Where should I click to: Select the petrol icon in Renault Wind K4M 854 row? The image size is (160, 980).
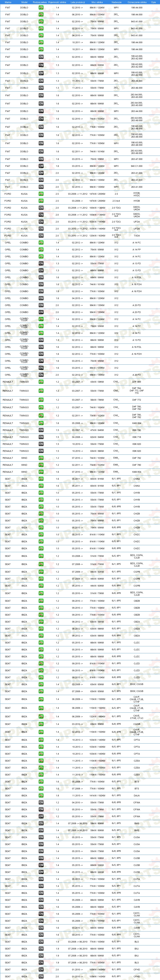[41, 472]
